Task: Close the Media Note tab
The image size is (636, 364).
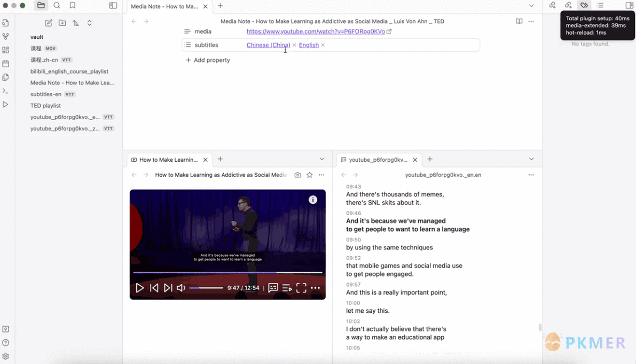Action: click(205, 6)
